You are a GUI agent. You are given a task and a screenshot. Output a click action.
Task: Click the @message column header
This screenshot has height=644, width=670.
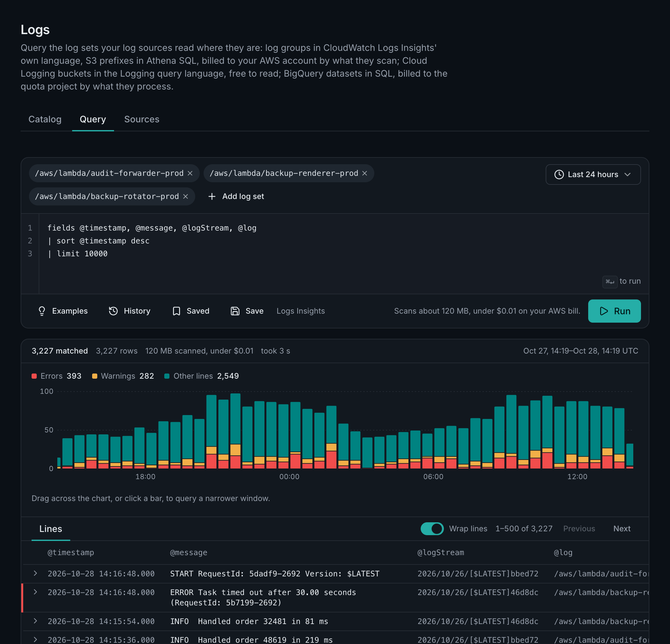pyautogui.click(x=189, y=553)
